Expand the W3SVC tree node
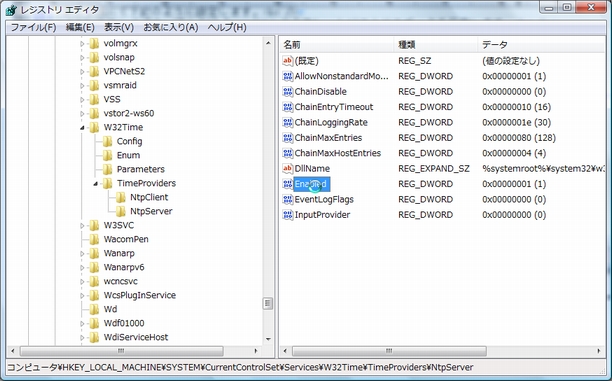The image size is (612, 381). pos(82,226)
